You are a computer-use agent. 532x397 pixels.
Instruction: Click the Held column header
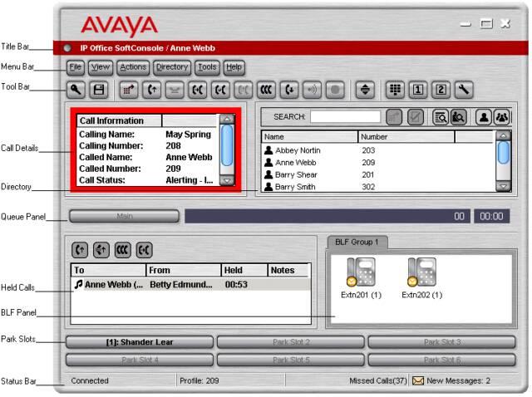[244, 270]
